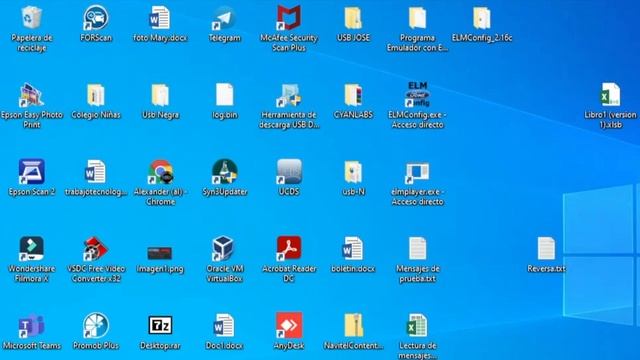640x360 pixels.
Task: Click the Mensajes de prueba.txt file
Action: point(417,249)
